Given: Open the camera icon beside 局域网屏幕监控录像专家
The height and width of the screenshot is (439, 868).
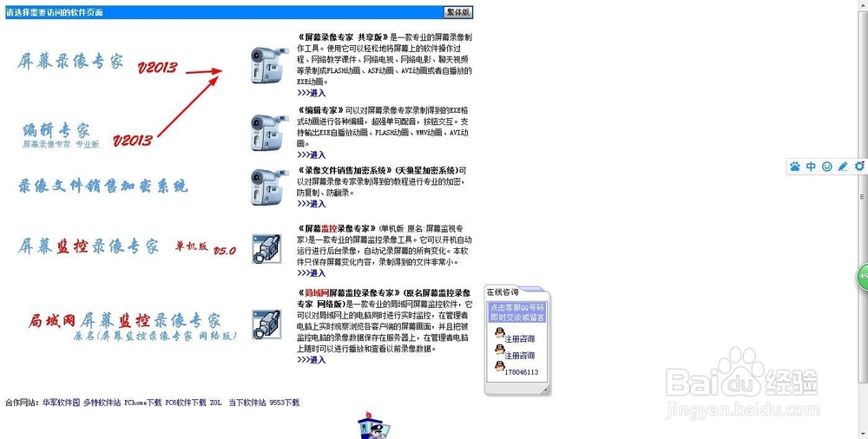Looking at the screenshot, I should point(266,324).
